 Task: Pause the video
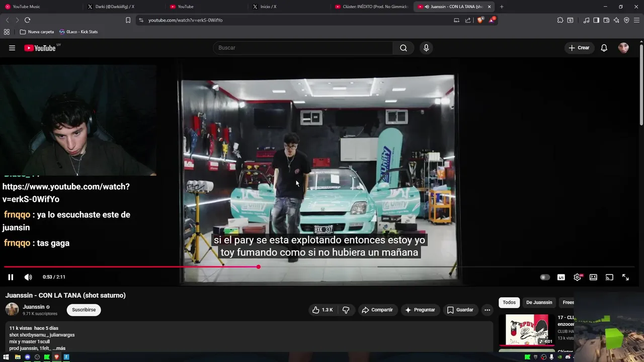pos(11,277)
